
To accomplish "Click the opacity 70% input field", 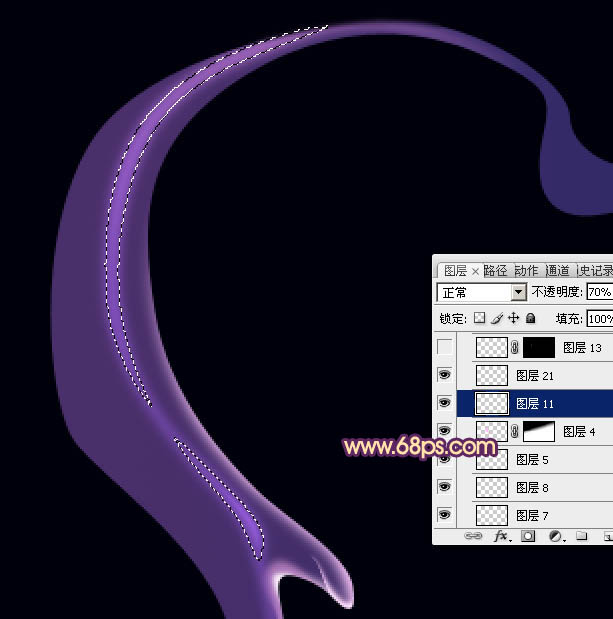I will [x=599, y=293].
